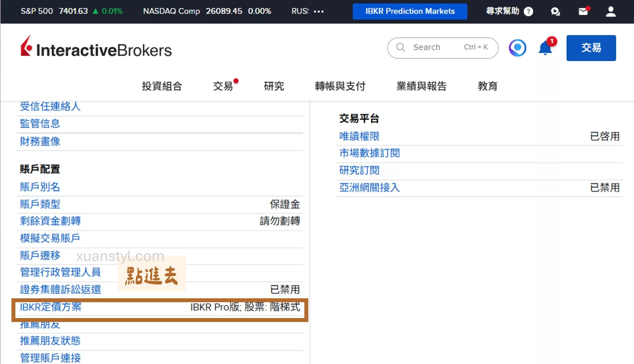The height and width of the screenshot is (364, 634).
Task: Open the 投資組合 menu
Action: point(162,86)
